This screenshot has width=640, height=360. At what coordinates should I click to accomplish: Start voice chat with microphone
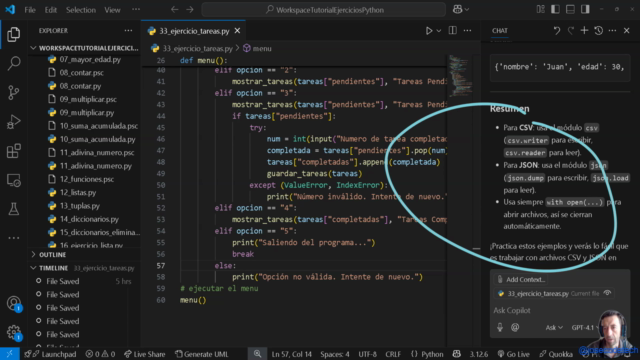[x=500, y=327]
